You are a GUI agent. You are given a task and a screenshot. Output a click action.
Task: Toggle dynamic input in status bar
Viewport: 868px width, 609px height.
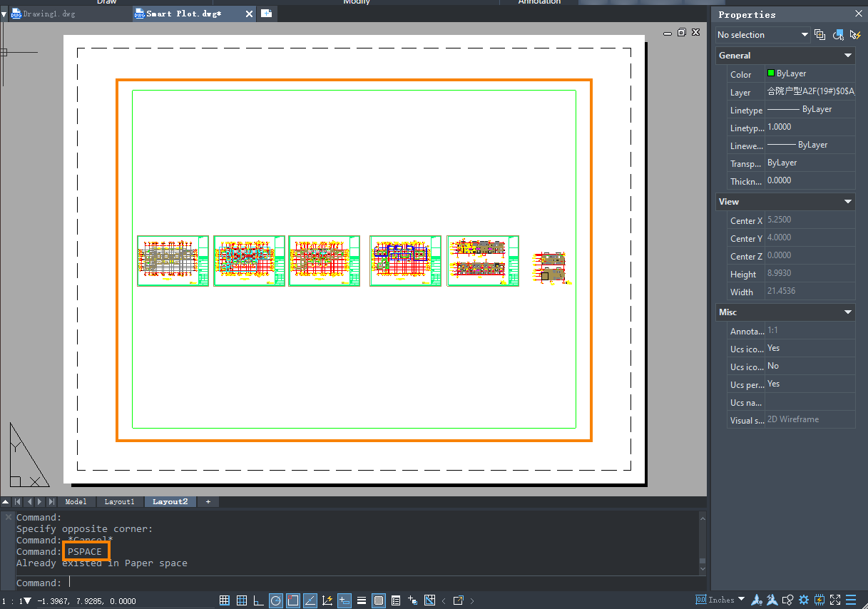pos(344,600)
